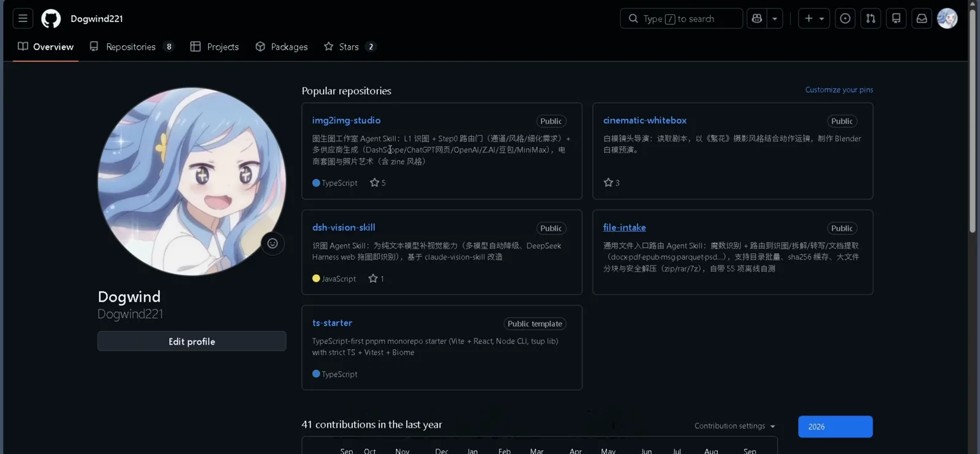Switch to the Repositories tab
The image size is (980, 454).
coord(132,47)
